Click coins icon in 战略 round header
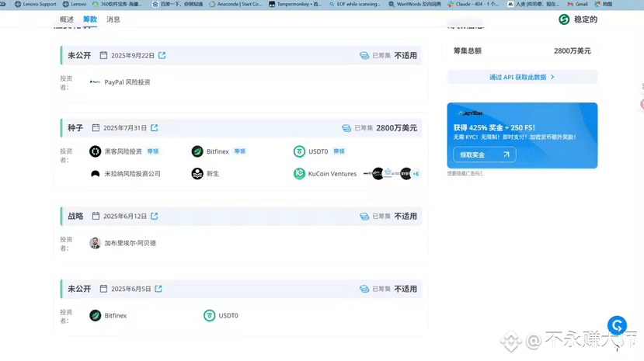The image size is (644, 361). pyautogui.click(x=364, y=216)
